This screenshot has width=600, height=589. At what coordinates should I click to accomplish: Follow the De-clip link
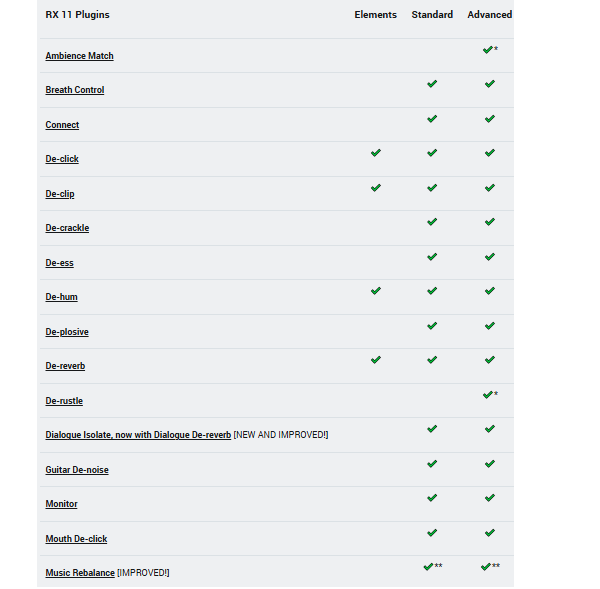[x=60, y=194]
